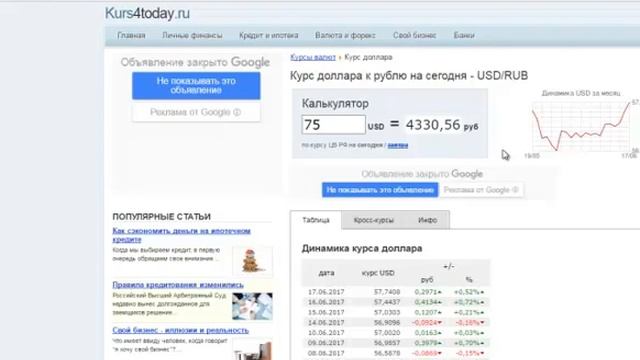Viewport: 640px width, 360px height.
Task: Open the Правила кредитования изменились article
Action: pos(178,285)
